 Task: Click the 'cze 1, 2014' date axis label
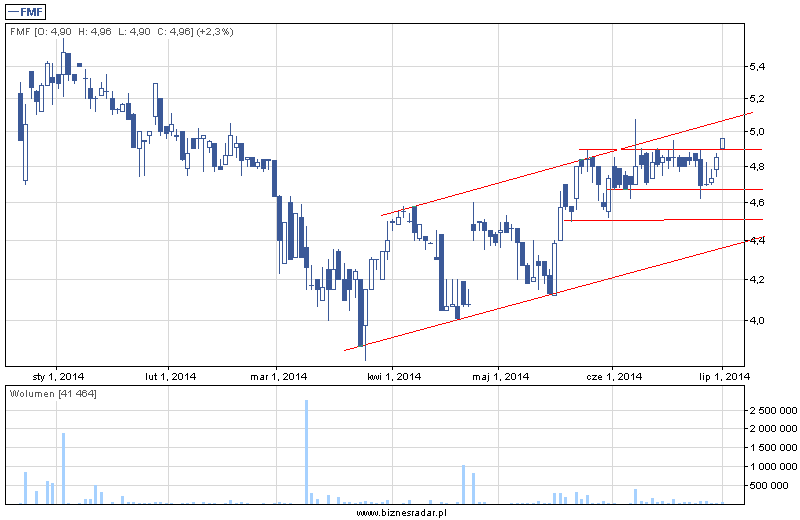(614, 377)
